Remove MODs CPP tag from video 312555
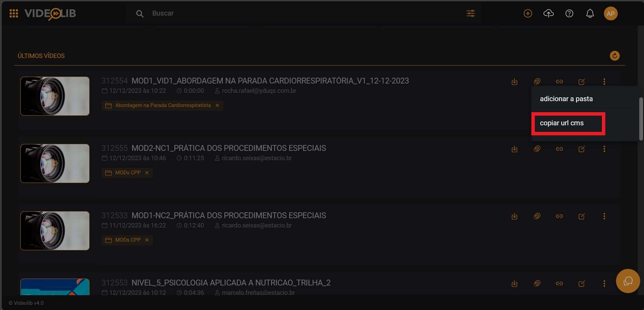 (147, 173)
